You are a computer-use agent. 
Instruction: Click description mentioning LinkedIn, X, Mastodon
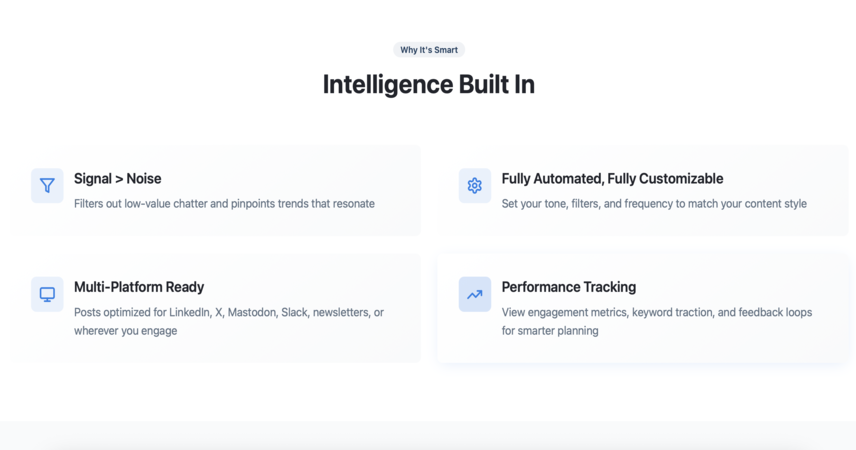coord(229,321)
